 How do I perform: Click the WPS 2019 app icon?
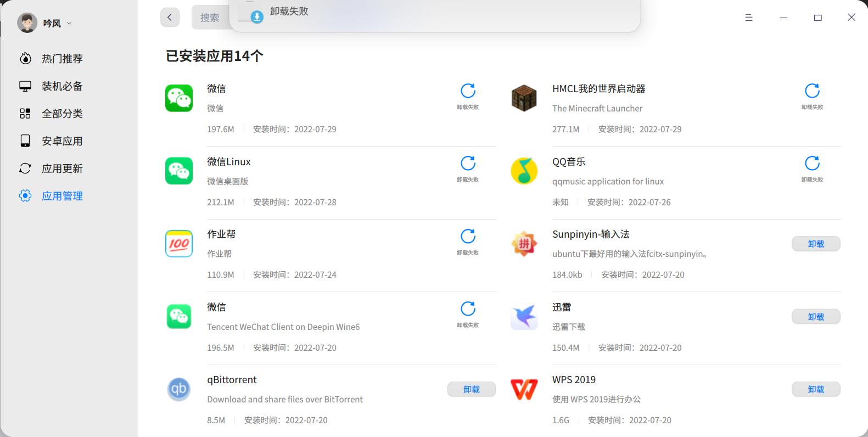(524, 389)
